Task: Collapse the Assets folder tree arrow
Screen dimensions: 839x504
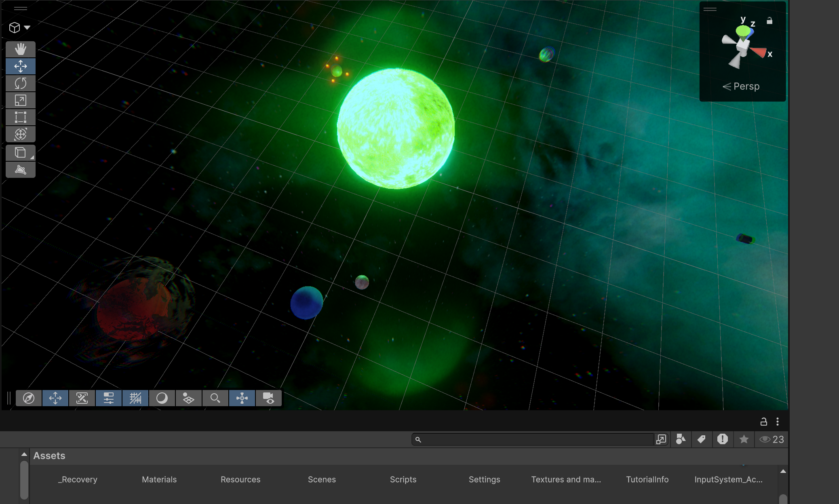Action: tap(24, 454)
